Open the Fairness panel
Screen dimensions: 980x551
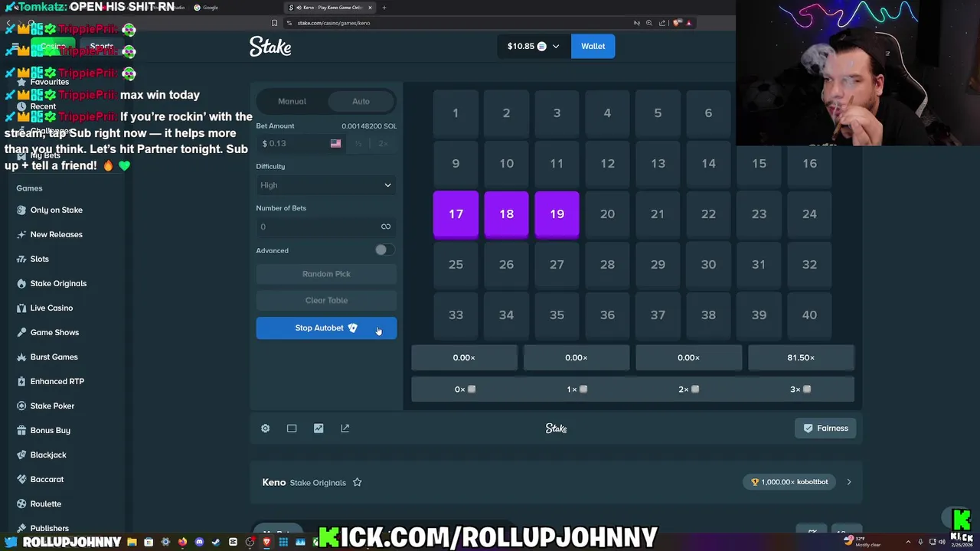click(825, 429)
